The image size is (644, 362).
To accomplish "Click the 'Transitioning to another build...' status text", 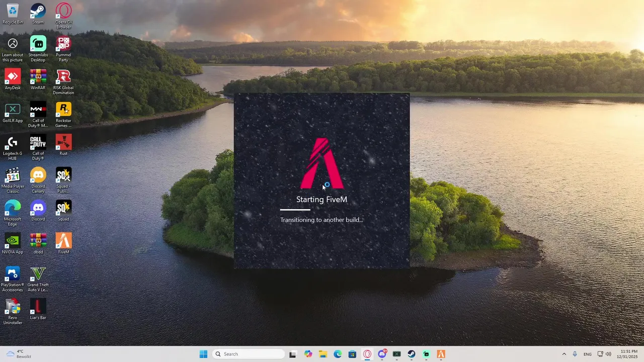I will point(321,220).
